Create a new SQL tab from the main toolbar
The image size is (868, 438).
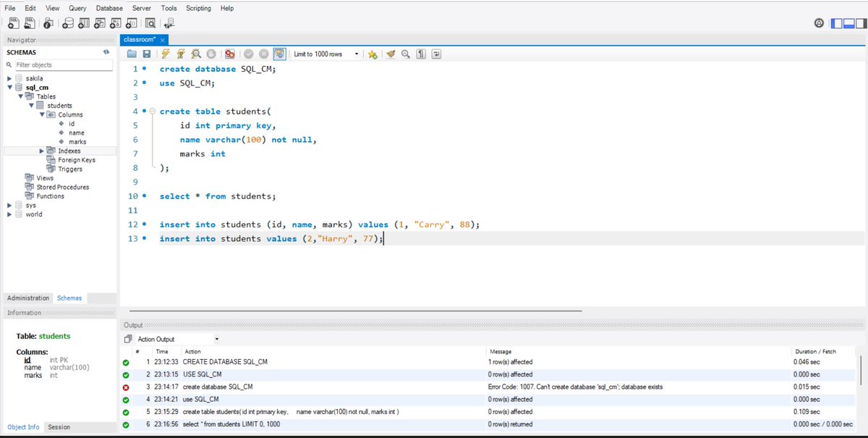(14, 24)
